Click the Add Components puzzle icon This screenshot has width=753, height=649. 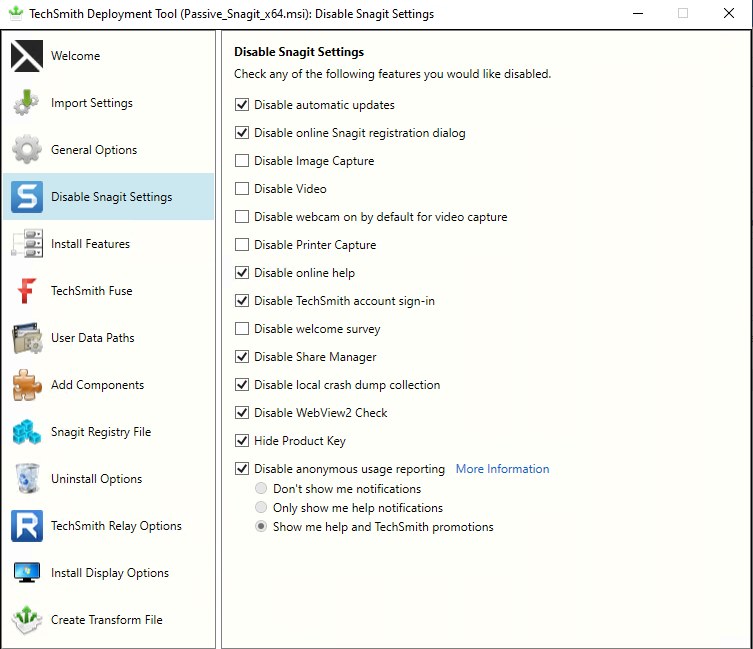(x=27, y=385)
